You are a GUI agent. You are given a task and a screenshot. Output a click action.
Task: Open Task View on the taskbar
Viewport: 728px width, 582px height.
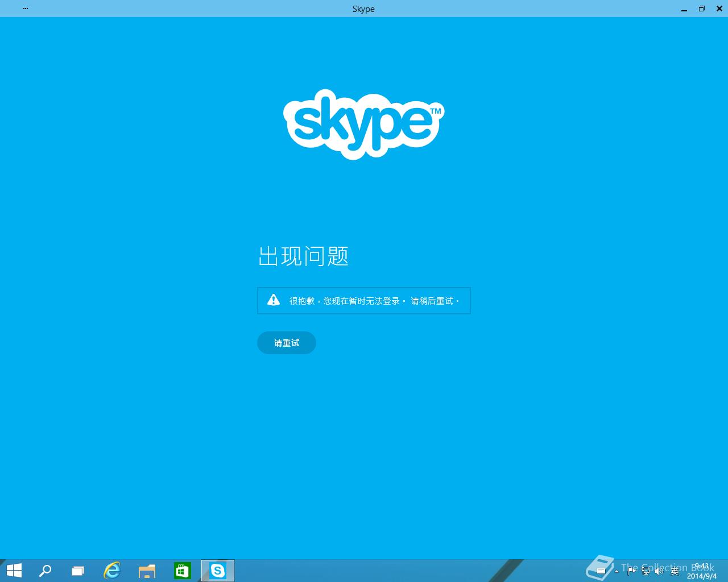[78, 571]
